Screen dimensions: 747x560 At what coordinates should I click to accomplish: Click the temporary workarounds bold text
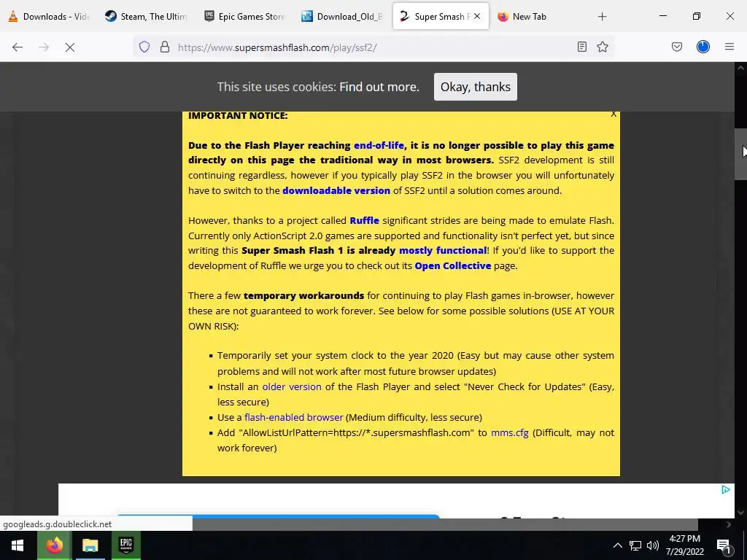click(303, 295)
